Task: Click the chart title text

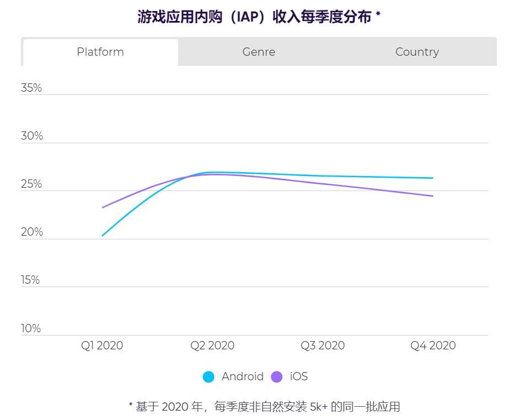Action: click(x=259, y=17)
